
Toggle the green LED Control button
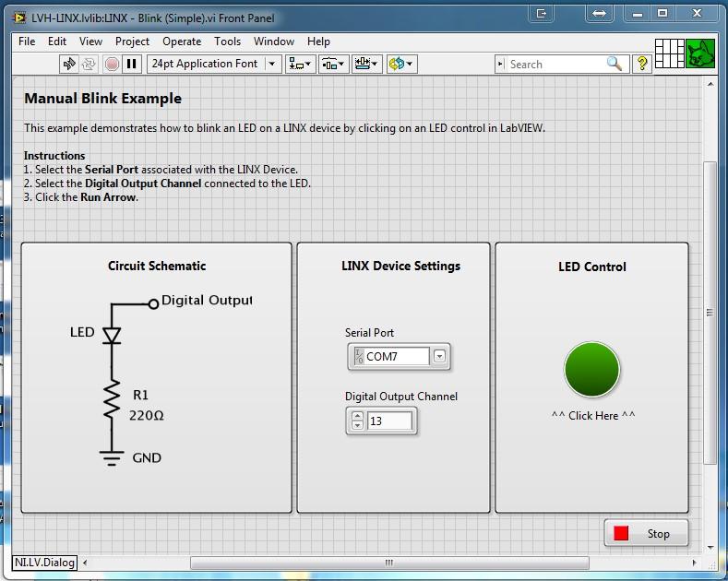591,370
